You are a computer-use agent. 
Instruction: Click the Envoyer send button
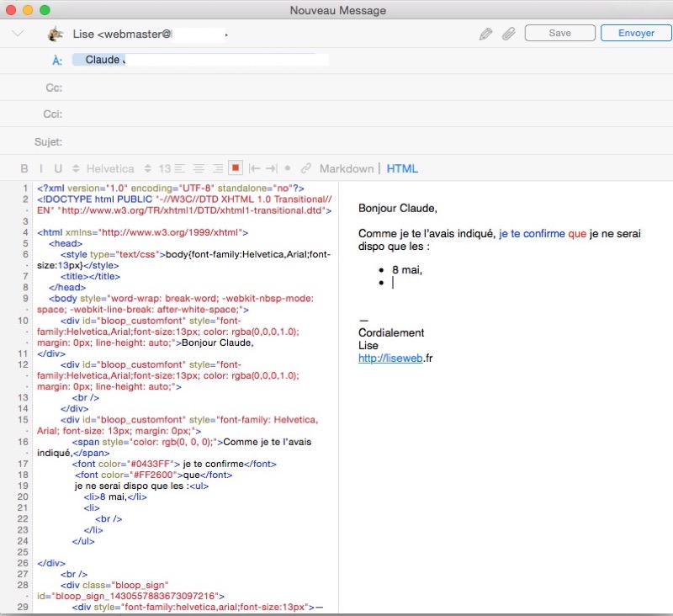point(636,33)
